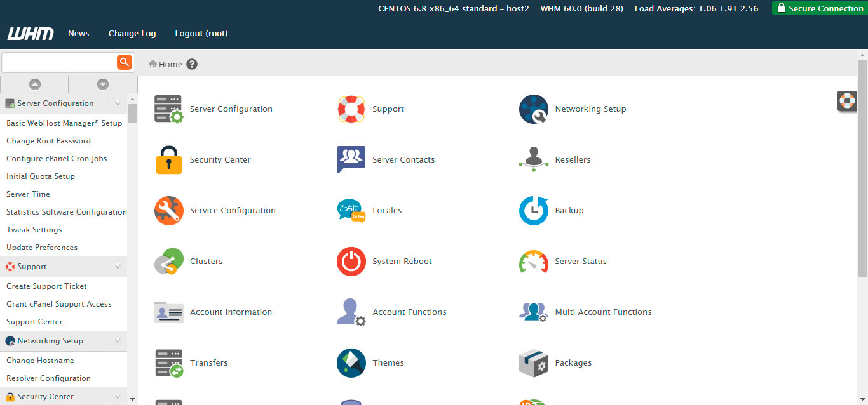Open Support Center sidebar link
The image size is (868, 405).
[x=34, y=322]
